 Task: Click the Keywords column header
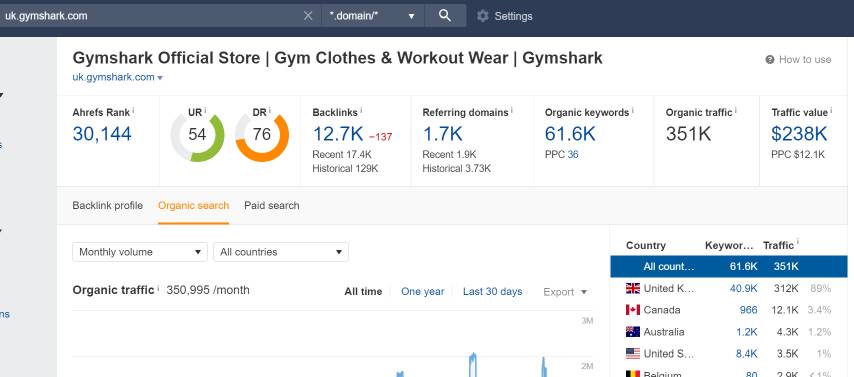click(x=729, y=245)
